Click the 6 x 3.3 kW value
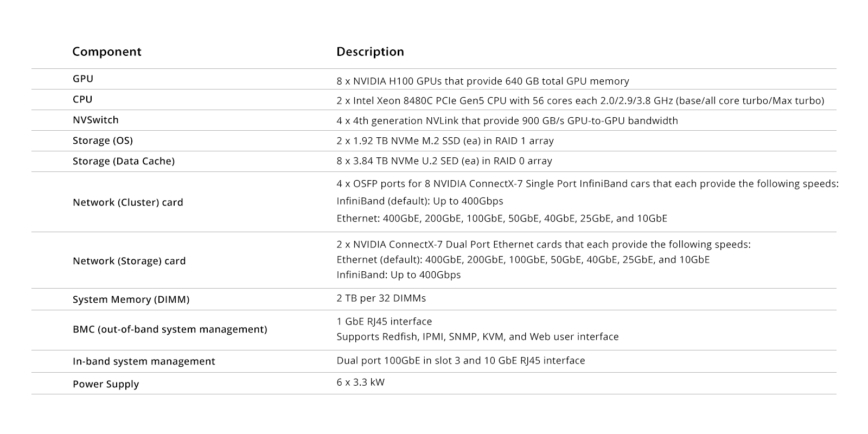Screen dimensions: 868x434 coord(361,382)
